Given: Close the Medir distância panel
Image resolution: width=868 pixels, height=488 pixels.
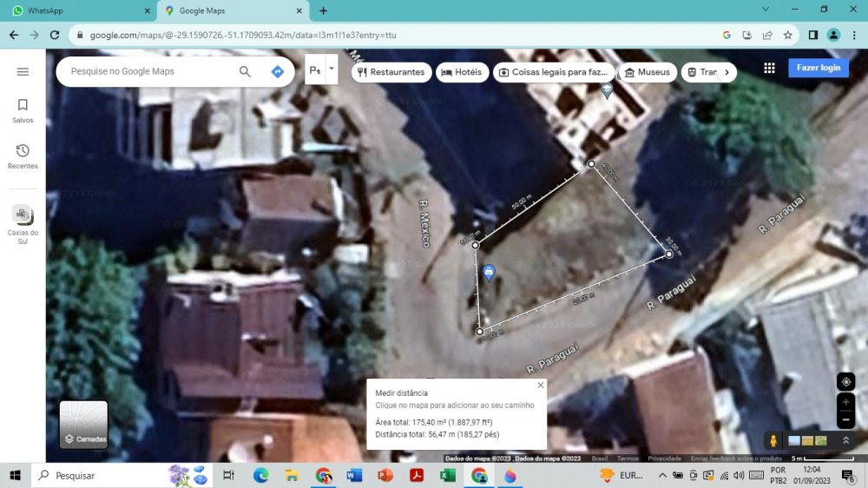Looking at the screenshot, I should tap(541, 385).
